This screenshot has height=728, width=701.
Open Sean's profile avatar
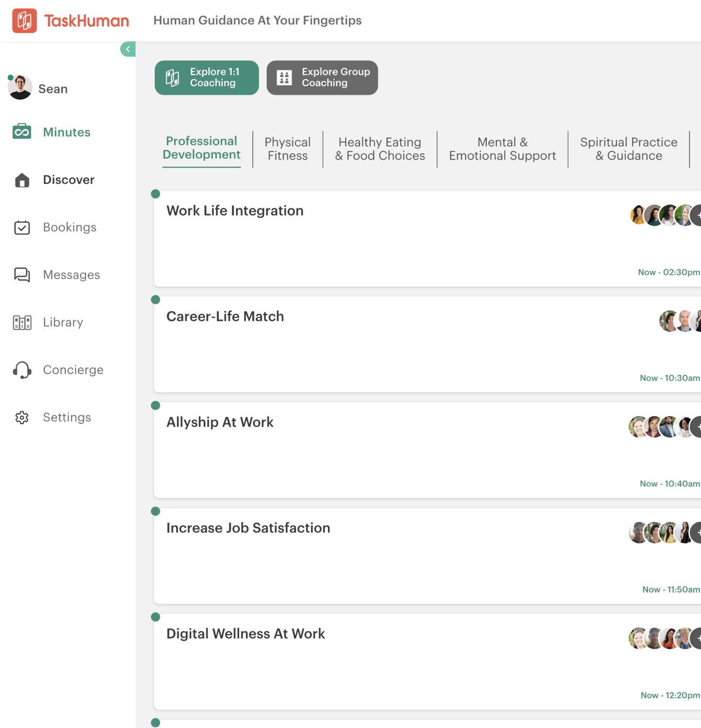pos(20,88)
